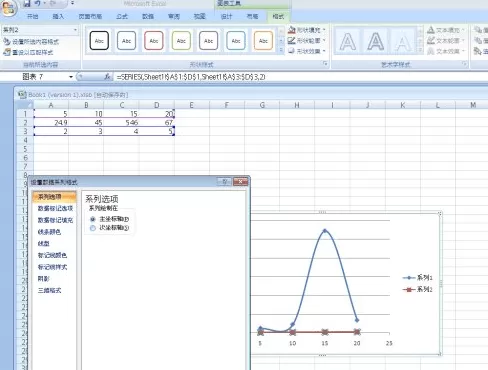Open the 文本效果 (Text Effects) dropdown

pos(446,51)
